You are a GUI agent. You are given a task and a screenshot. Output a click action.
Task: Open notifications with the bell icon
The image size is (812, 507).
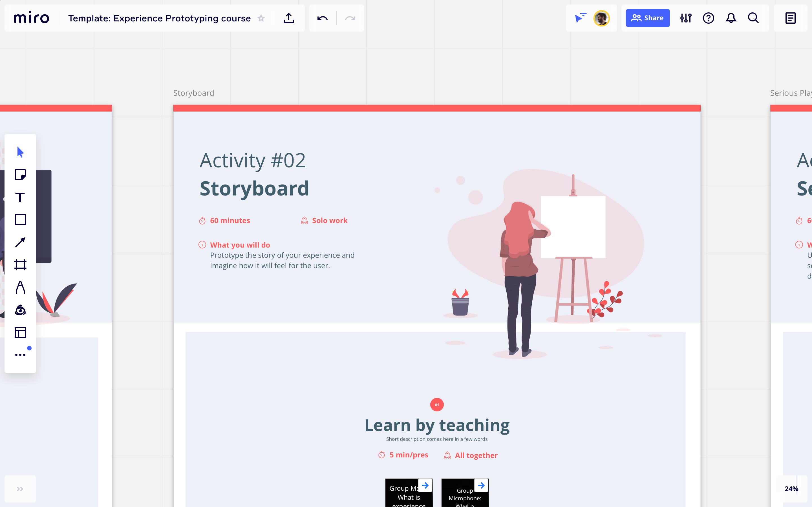coord(731,18)
